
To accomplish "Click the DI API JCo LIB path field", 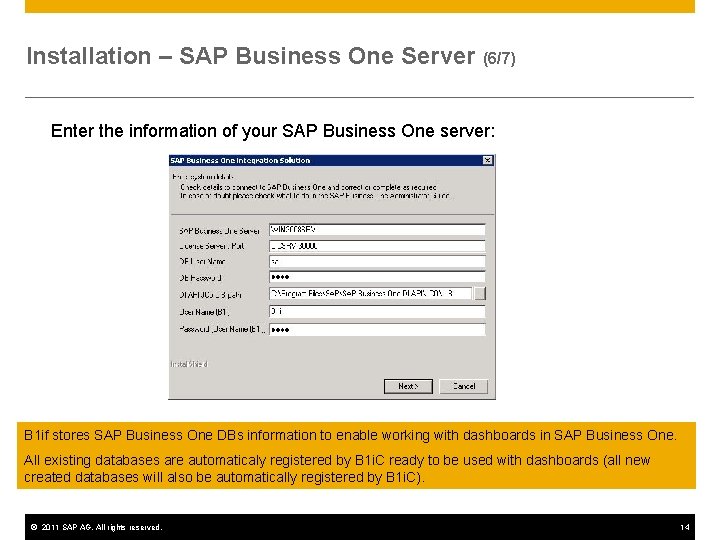I will (x=370, y=293).
